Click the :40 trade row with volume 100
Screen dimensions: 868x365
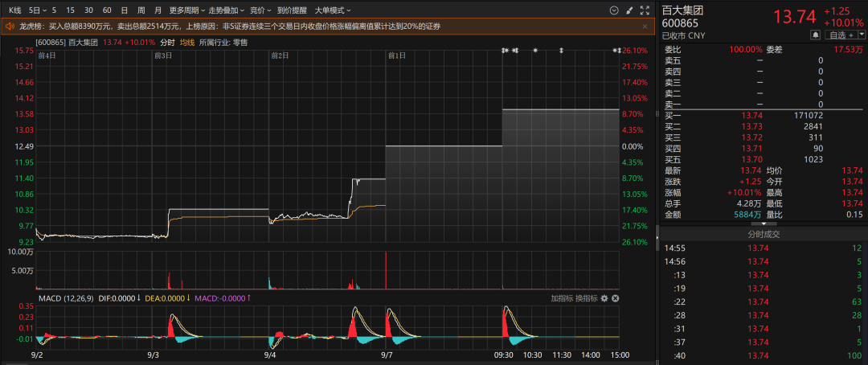[763, 355]
